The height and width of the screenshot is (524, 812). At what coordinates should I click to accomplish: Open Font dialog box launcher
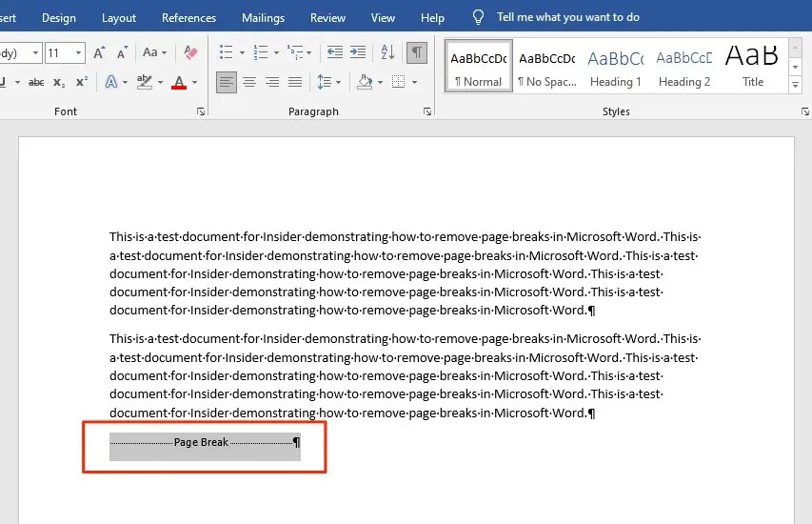[x=201, y=111]
